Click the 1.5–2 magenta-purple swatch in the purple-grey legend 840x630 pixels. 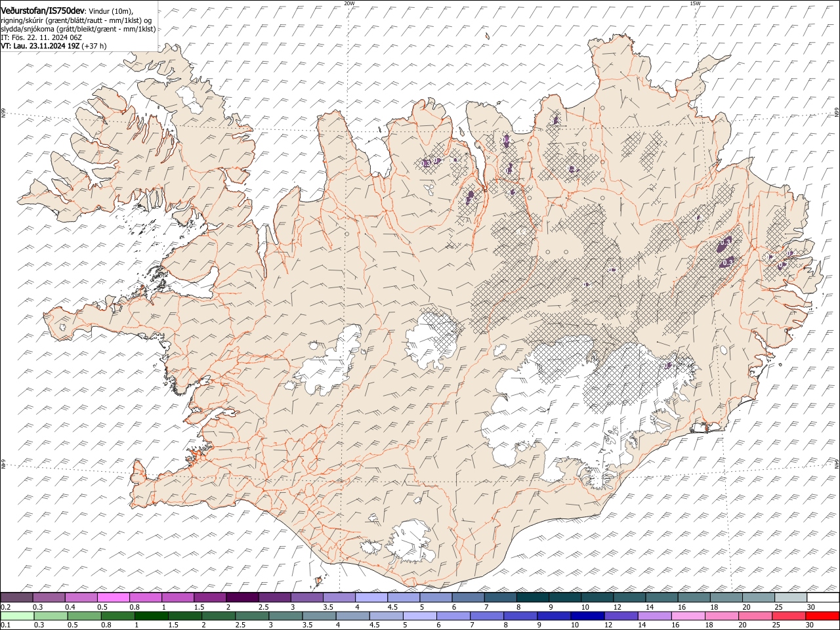pos(210,597)
